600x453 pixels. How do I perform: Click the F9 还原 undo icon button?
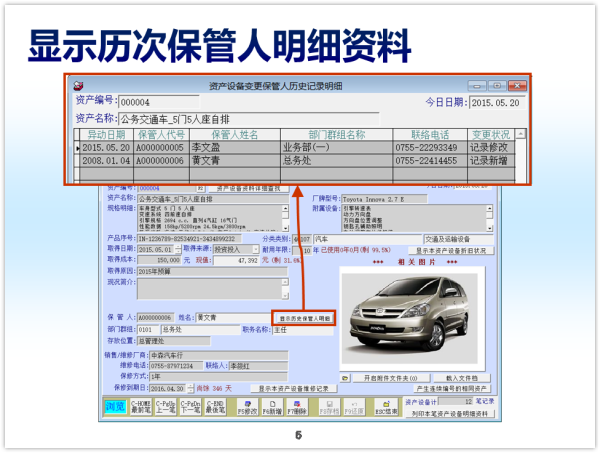pyautogui.click(x=354, y=407)
